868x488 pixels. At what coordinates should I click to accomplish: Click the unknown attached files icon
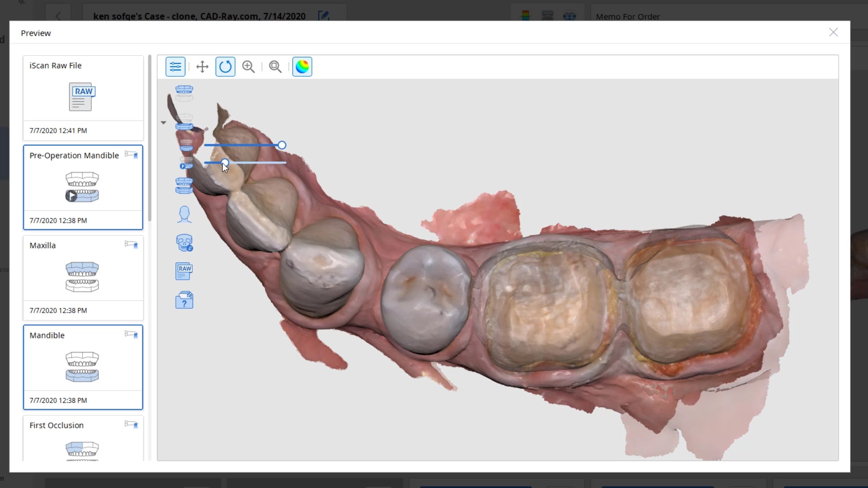(x=184, y=300)
